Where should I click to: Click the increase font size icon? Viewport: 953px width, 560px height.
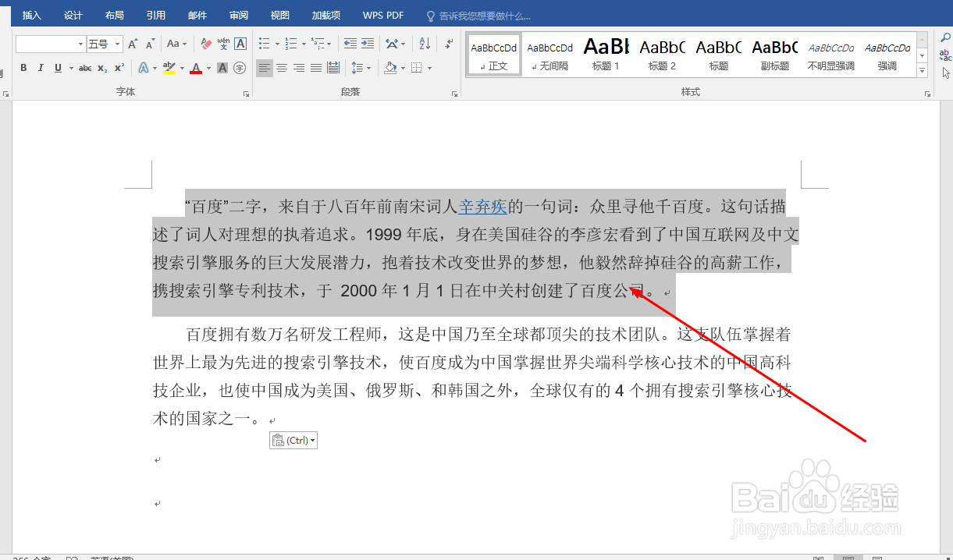tap(133, 44)
